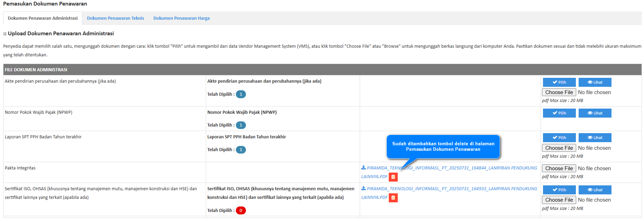
Task: Switch to Dokumen Penawaran Teknis tab
Action: click(115, 18)
